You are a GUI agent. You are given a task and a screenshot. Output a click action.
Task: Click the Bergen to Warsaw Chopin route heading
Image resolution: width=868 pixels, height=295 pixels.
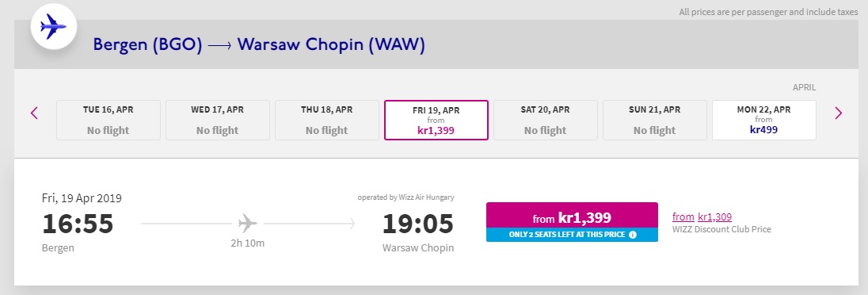coord(259,45)
